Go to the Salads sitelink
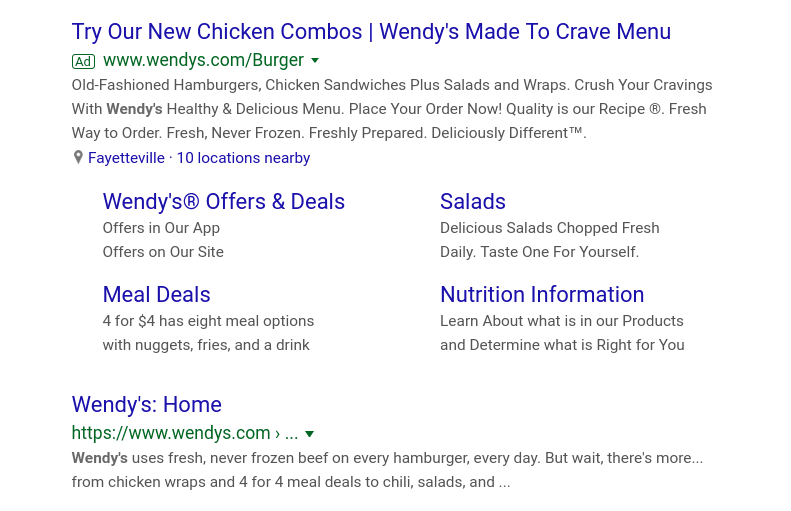The image size is (791, 511). pyautogui.click(x=473, y=202)
